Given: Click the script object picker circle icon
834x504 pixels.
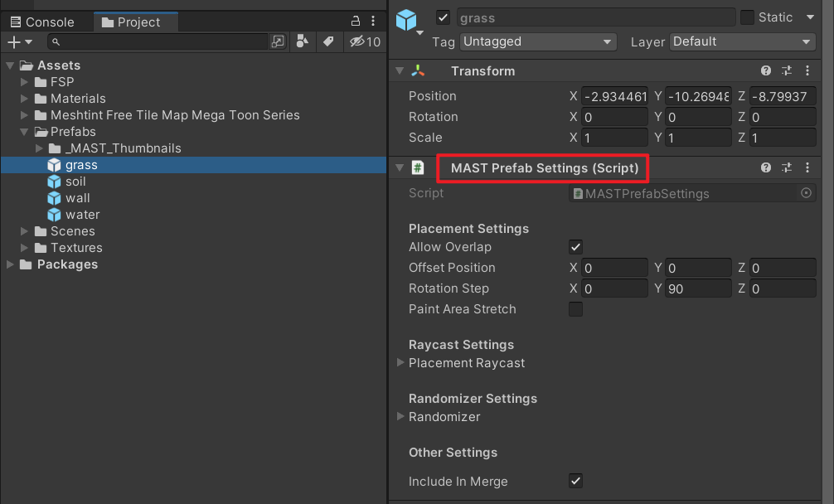Looking at the screenshot, I should [806, 193].
